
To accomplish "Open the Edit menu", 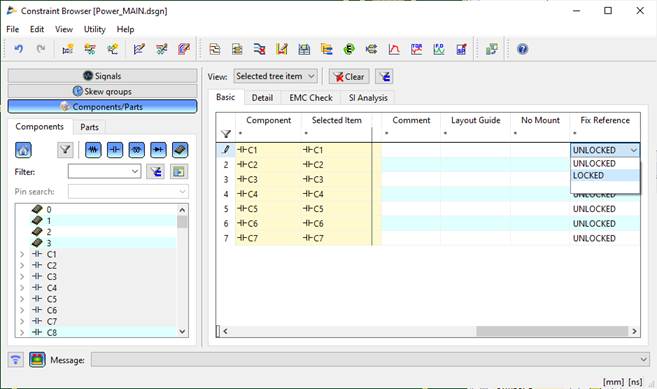I will coord(37,29).
